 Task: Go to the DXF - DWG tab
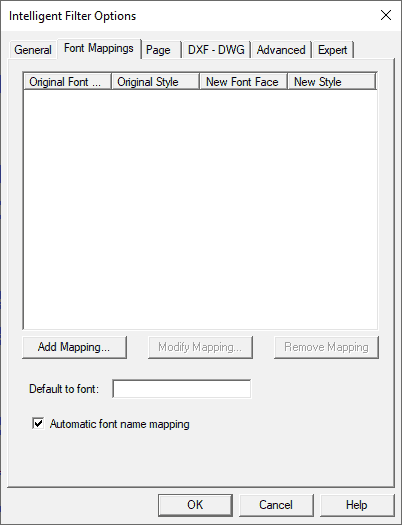tap(216, 50)
